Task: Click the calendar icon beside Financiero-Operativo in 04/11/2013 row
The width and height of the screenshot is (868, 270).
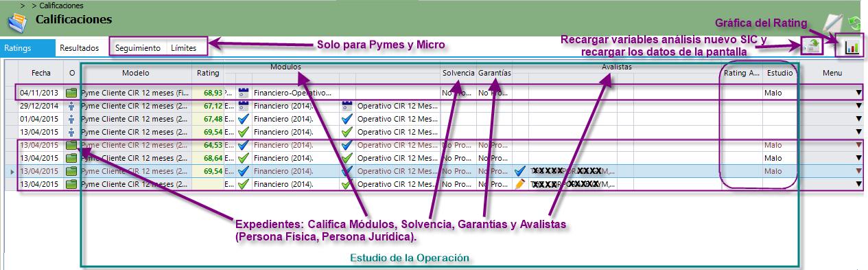Action: 243,93
